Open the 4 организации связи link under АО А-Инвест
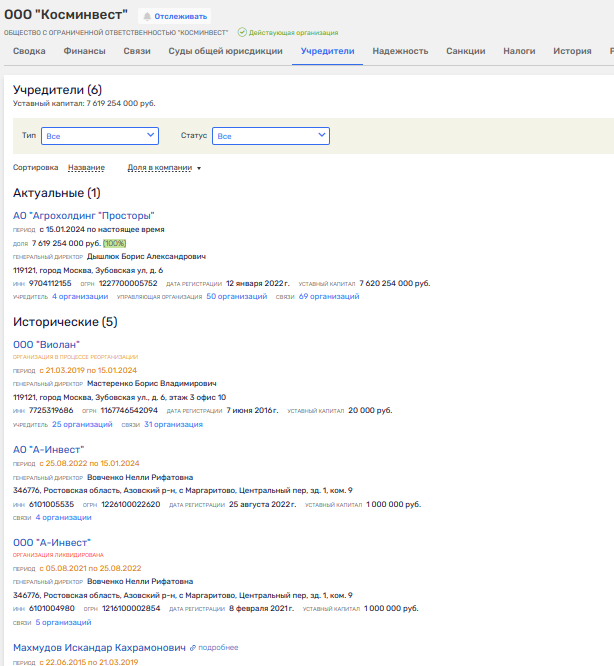The width and height of the screenshot is (614, 666). click(64, 517)
